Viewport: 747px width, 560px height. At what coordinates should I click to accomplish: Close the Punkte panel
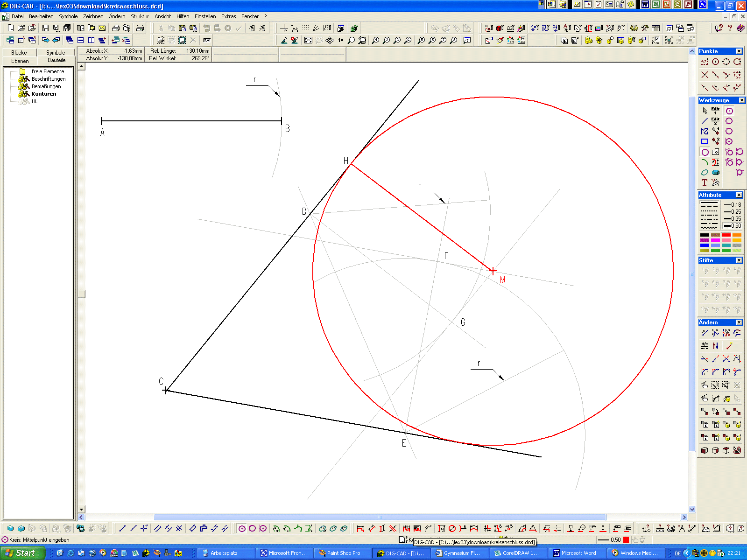point(739,51)
